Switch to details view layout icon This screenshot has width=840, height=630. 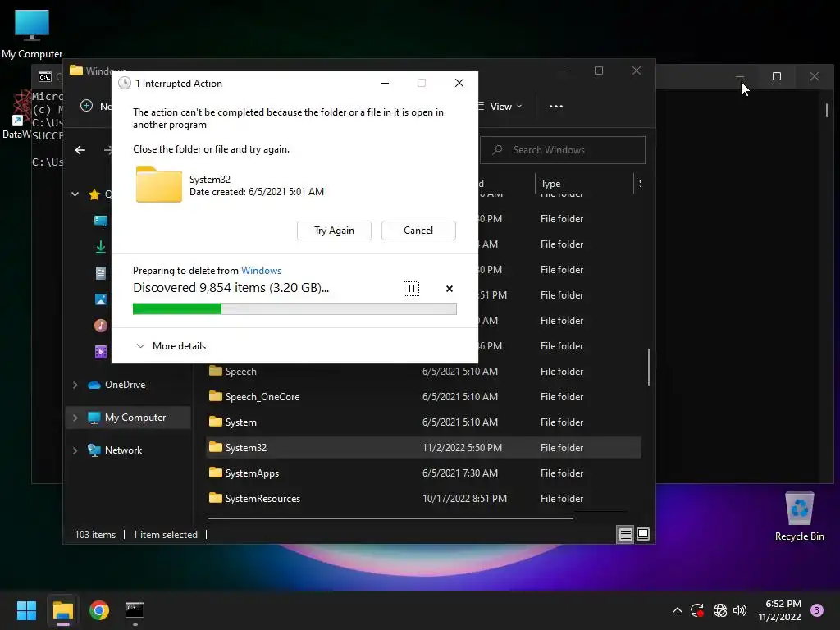pos(625,534)
